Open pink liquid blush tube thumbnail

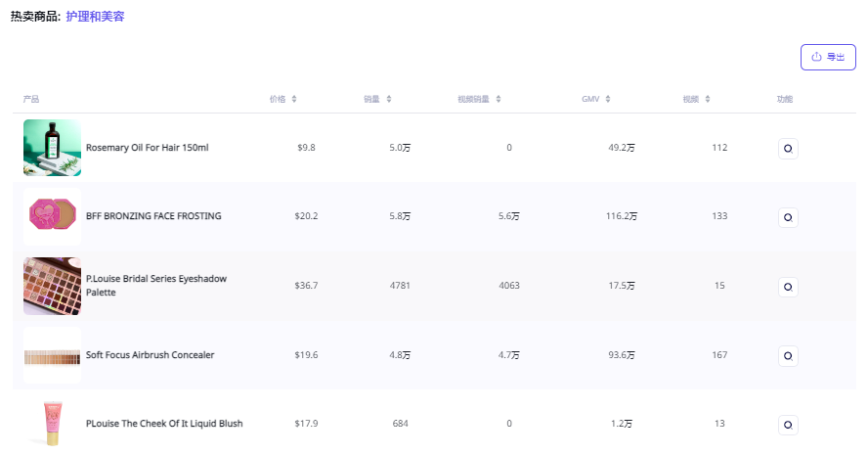tap(52, 424)
